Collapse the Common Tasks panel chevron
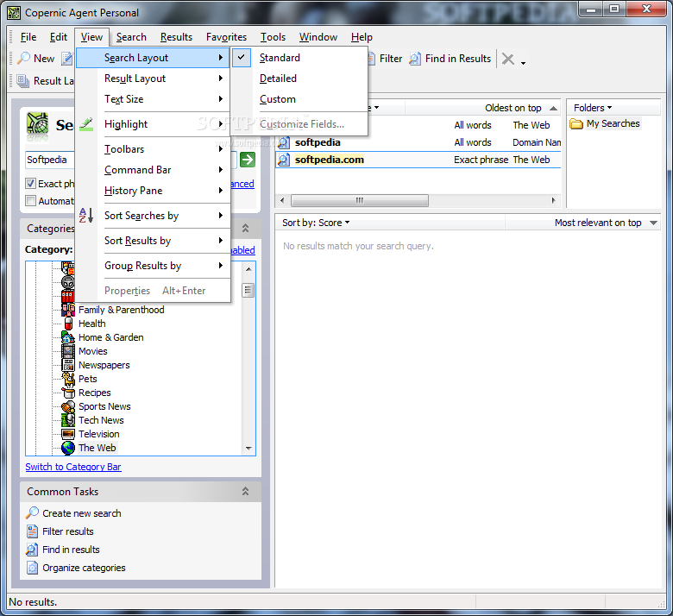Image resolution: width=673 pixels, height=616 pixels. 246,491
